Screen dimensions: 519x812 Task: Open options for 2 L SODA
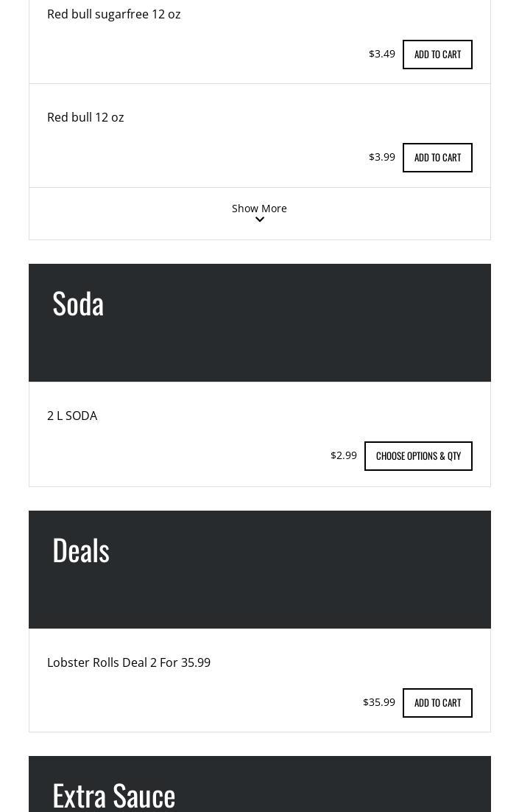coord(418,456)
